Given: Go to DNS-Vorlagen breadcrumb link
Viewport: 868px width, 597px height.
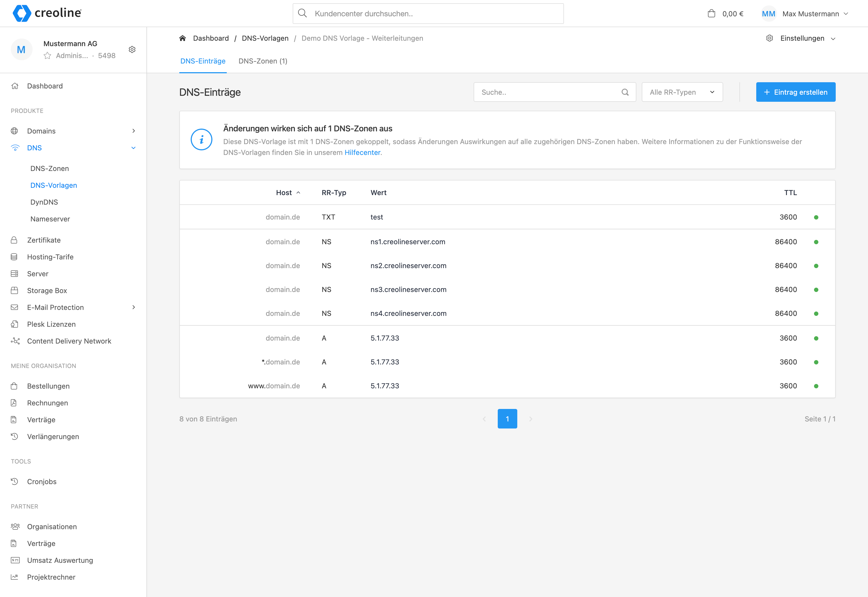Looking at the screenshot, I should [x=265, y=38].
